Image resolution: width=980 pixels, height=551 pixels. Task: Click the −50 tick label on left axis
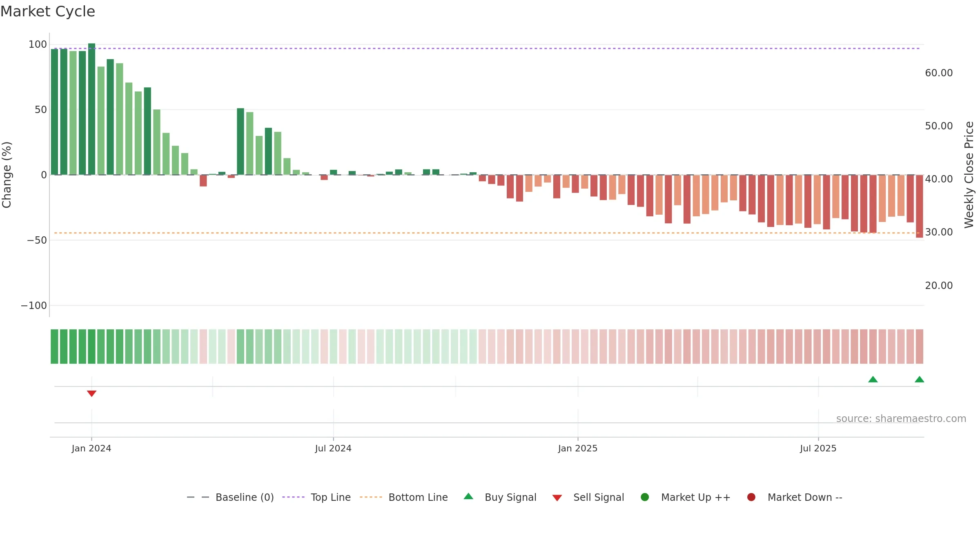click(37, 240)
